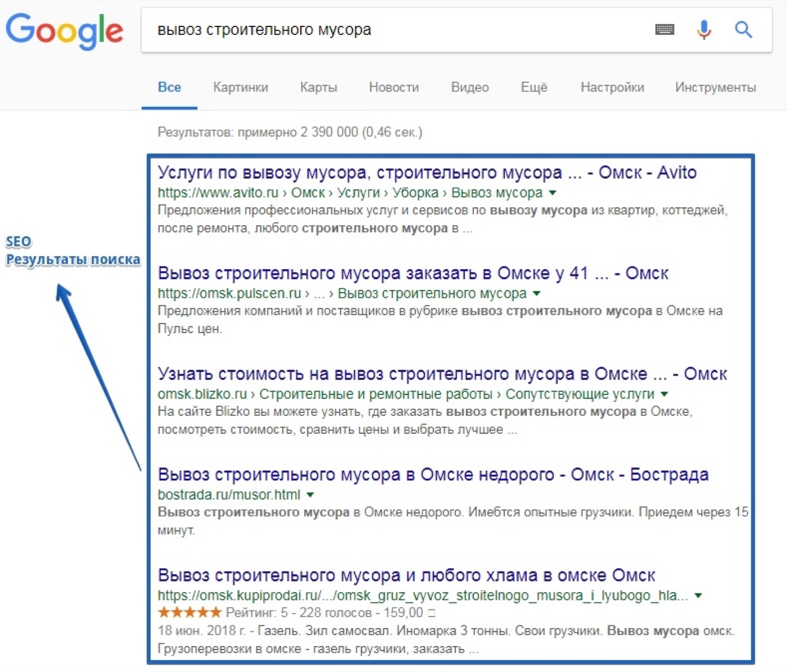Screen dimensions: 787x672
Task: Click 'Результатов: примерно 2 390 000' stats text
Action: point(290,132)
